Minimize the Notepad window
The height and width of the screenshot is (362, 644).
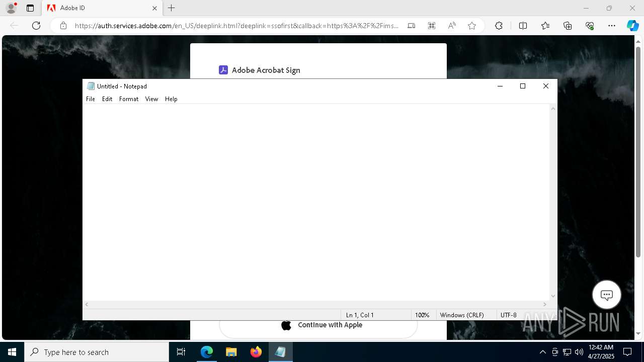pos(500,86)
